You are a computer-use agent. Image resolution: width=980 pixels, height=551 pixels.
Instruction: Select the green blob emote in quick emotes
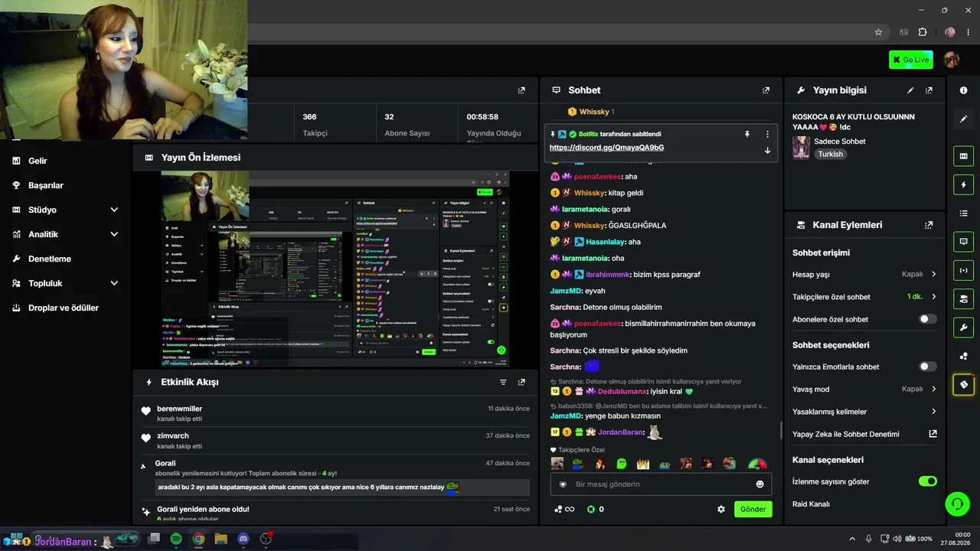[622, 464]
